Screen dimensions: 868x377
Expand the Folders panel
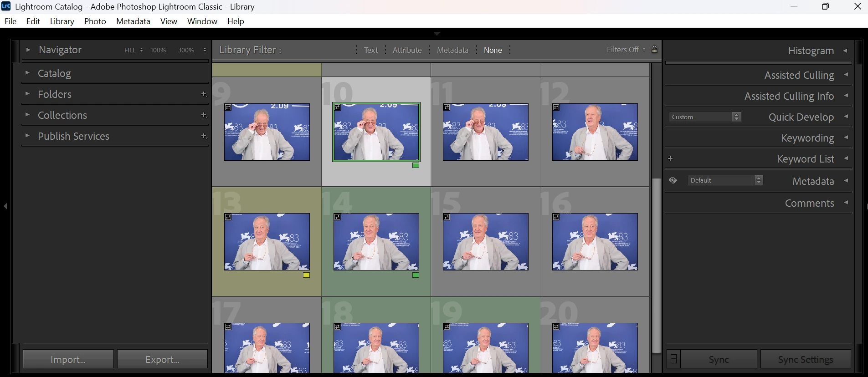pos(27,94)
